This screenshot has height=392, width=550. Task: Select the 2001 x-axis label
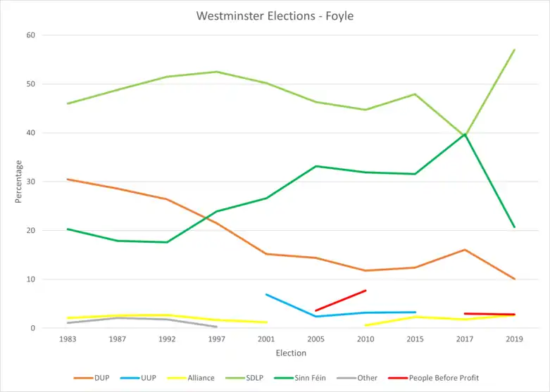click(x=266, y=339)
